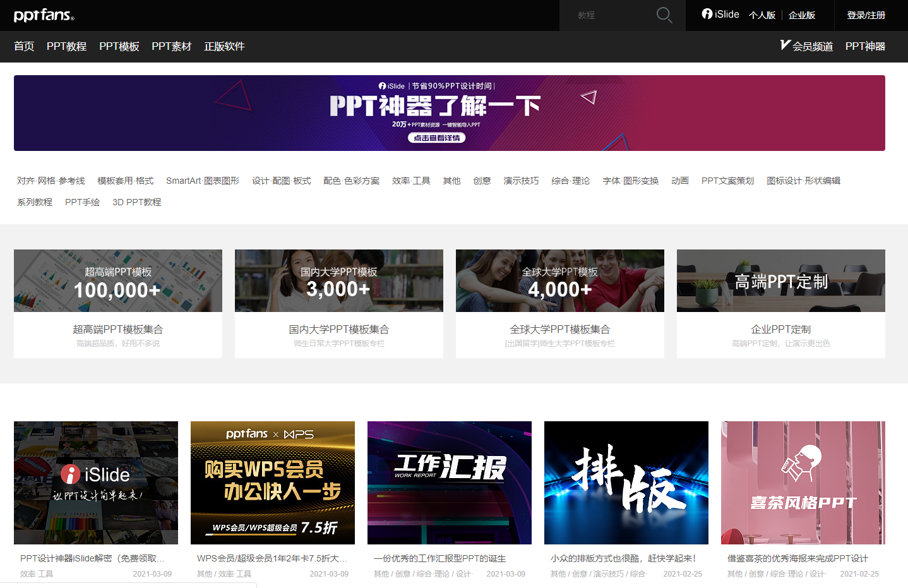
Task: Select PPT手绘 category
Action: (83, 202)
